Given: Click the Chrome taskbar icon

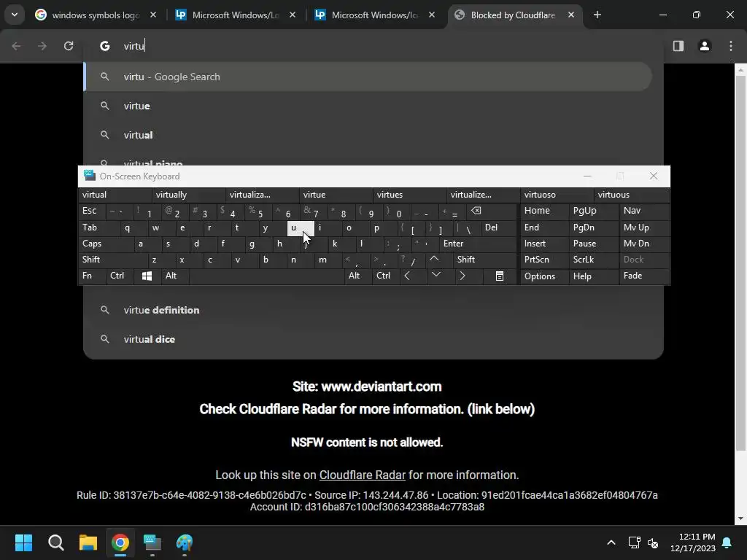Looking at the screenshot, I should [x=120, y=542].
